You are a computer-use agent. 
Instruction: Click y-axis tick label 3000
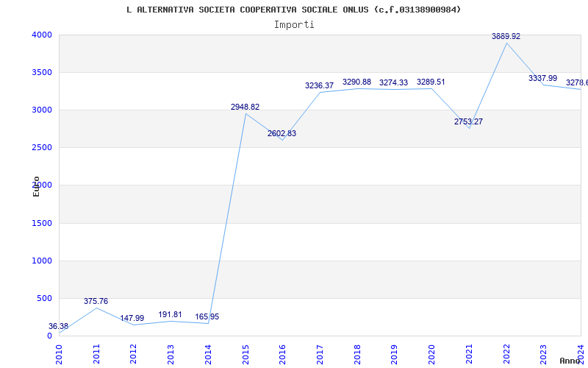click(42, 110)
